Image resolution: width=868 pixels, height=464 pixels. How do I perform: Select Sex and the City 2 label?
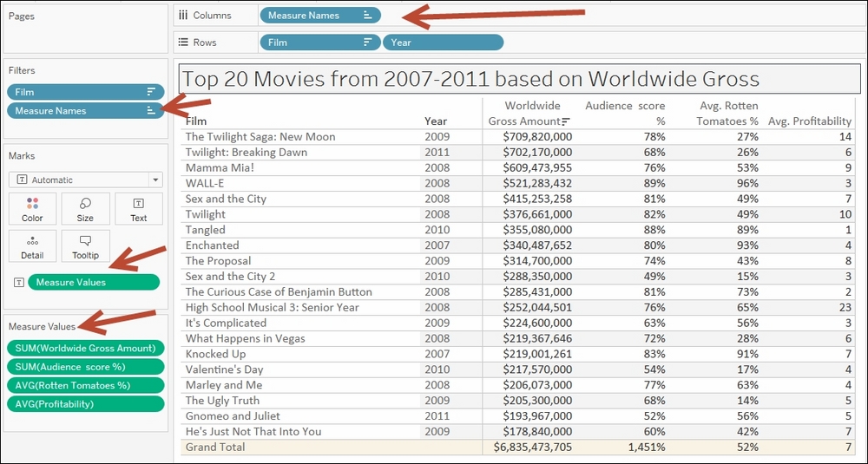click(230, 276)
